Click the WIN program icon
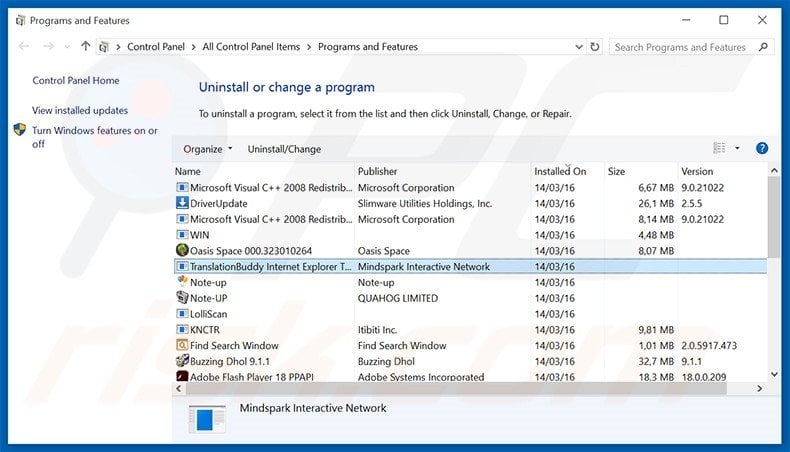790x452 pixels. [182, 234]
